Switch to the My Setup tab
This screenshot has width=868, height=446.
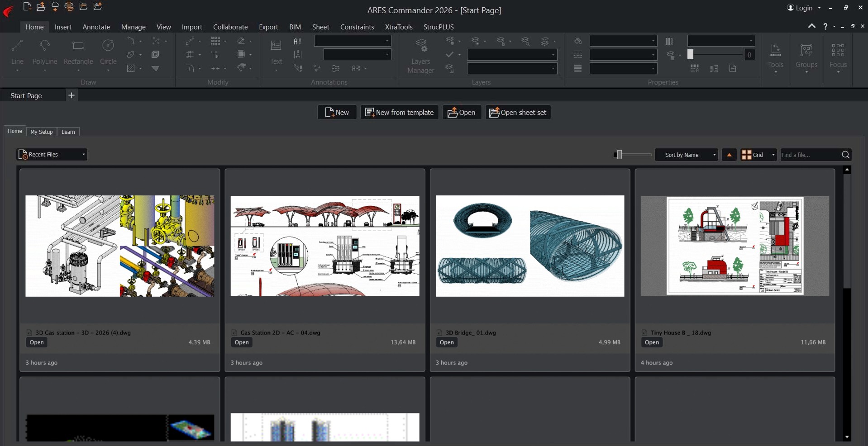(x=41, y=132)
